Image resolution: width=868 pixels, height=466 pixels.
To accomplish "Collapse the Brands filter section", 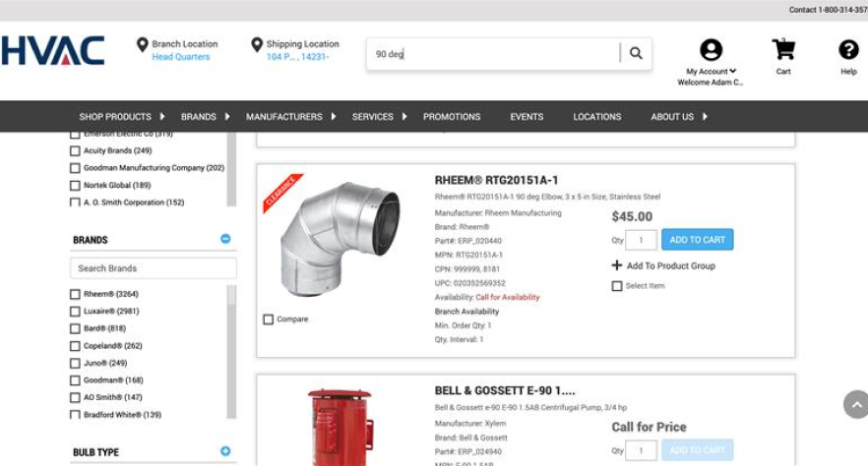I will click(225, 239).
